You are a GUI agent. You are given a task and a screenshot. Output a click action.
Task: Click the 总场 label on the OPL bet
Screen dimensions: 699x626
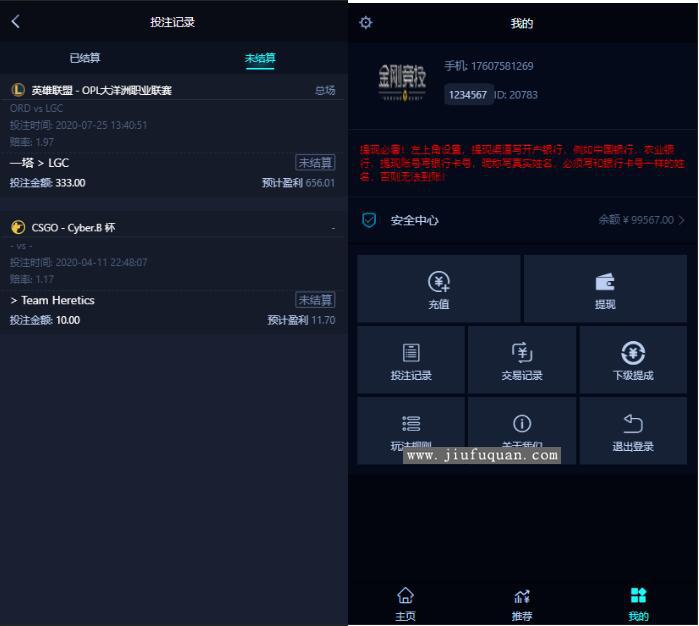325,91
